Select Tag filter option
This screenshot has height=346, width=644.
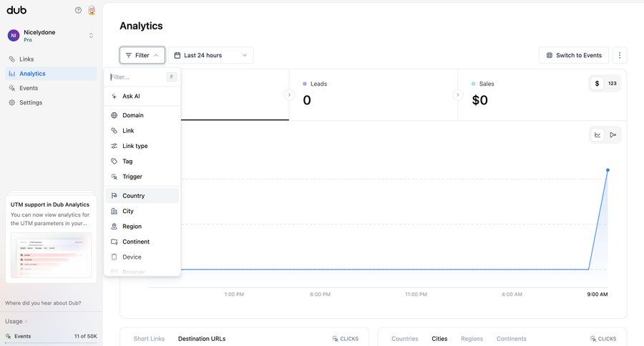[x=142, y=162]
